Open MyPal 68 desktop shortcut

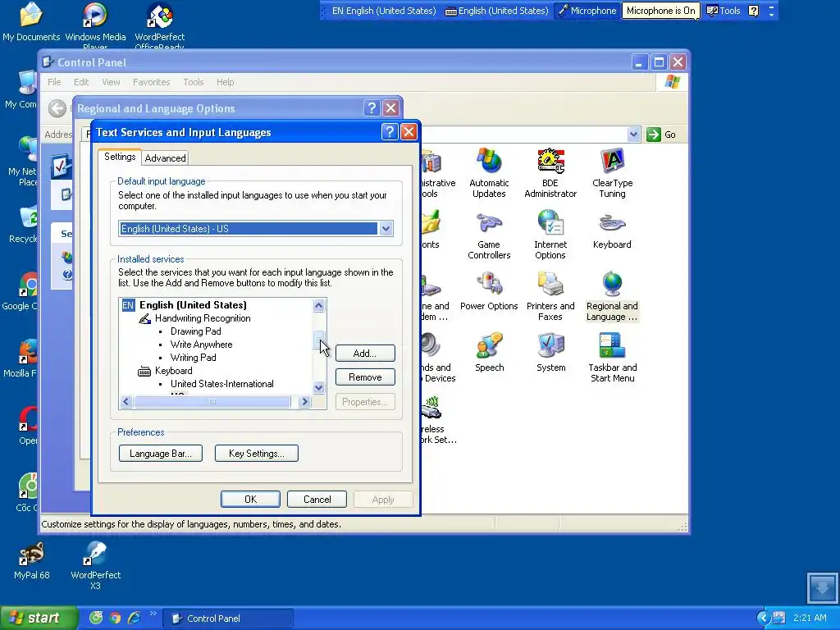[32, 559]
